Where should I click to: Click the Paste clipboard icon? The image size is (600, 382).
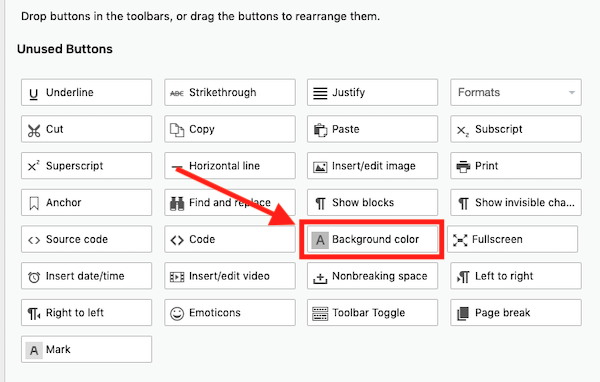coord(320,130)
